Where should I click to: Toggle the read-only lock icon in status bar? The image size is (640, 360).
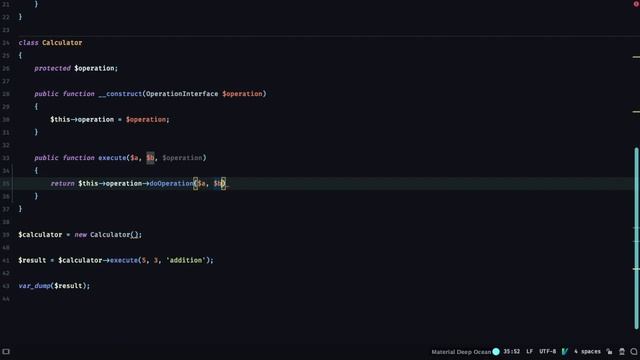[609, 351]
